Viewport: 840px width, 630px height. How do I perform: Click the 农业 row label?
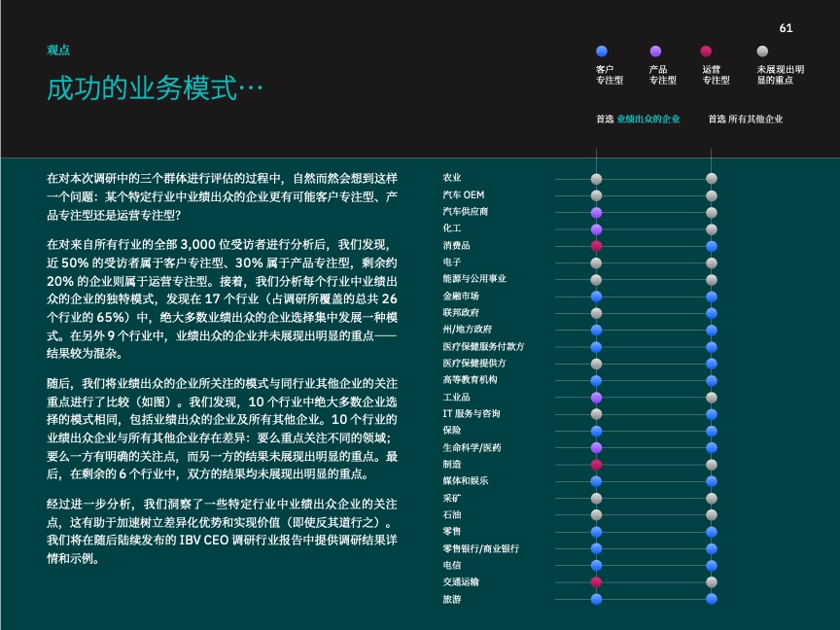tap(452, 177)
